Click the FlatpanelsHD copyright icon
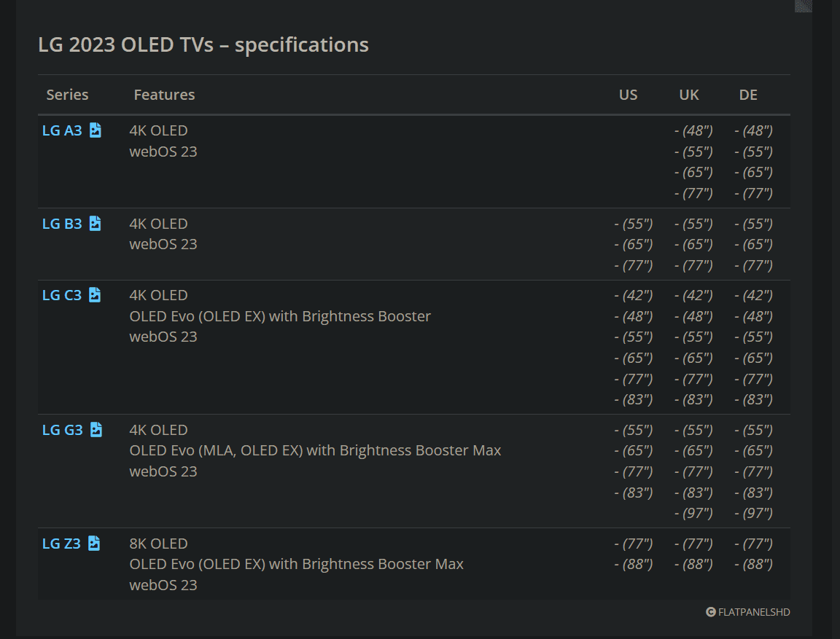 coord(710,612)
